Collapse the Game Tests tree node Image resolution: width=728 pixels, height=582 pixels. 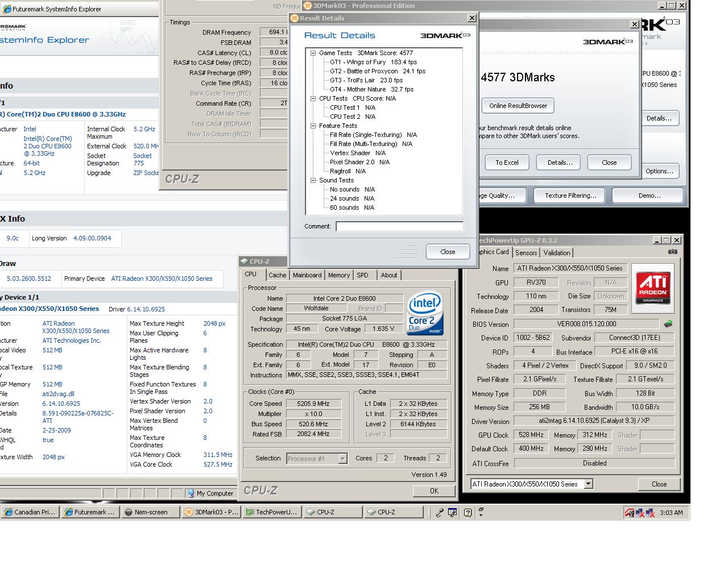pyautogui.click(x=313, y=53)
